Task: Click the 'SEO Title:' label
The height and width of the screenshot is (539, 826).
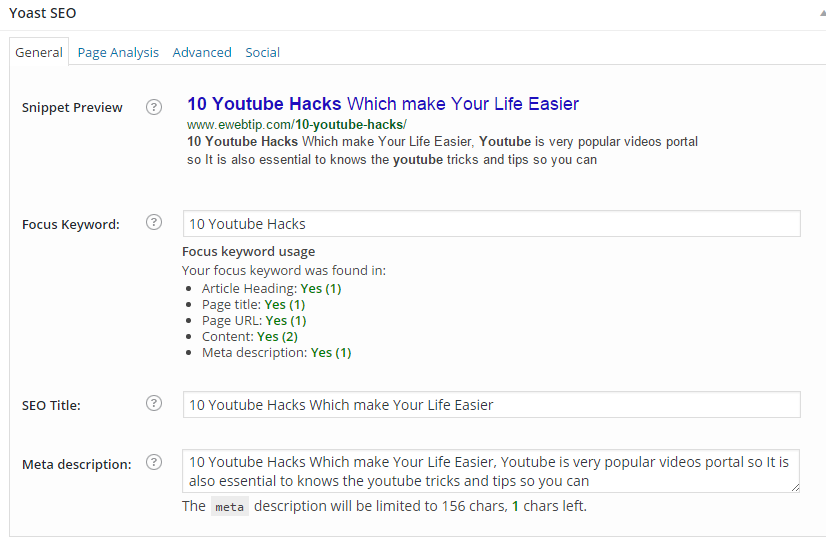Action: (51, 405)
